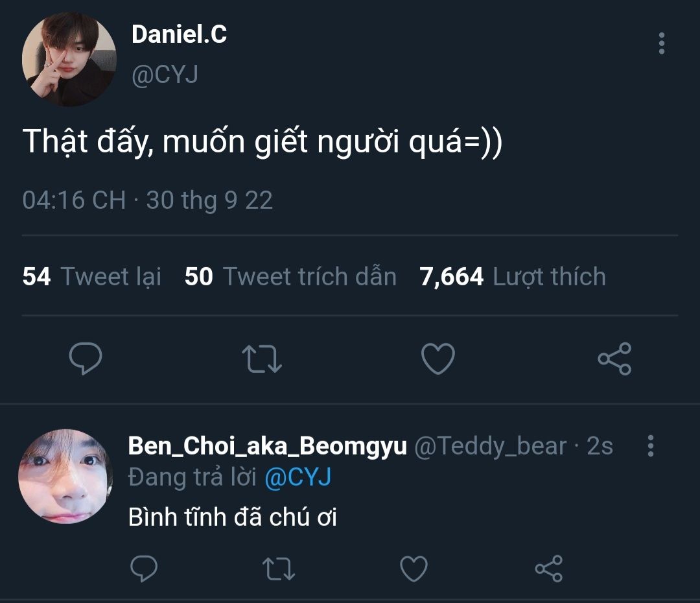700x603 pixels.
Task: View the 54 Tweet lại list
Action: click(x=91, y=277)
